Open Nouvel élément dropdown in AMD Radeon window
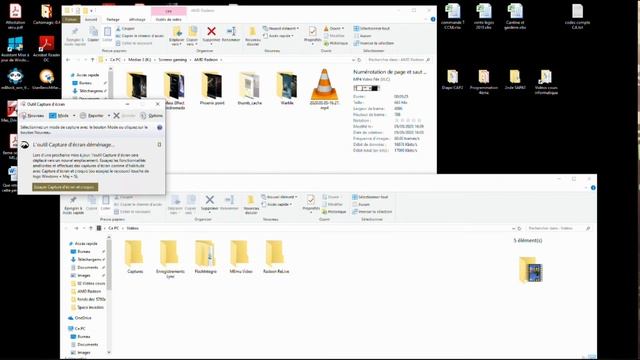Screen dimensions: 640x360 point(281,29)
